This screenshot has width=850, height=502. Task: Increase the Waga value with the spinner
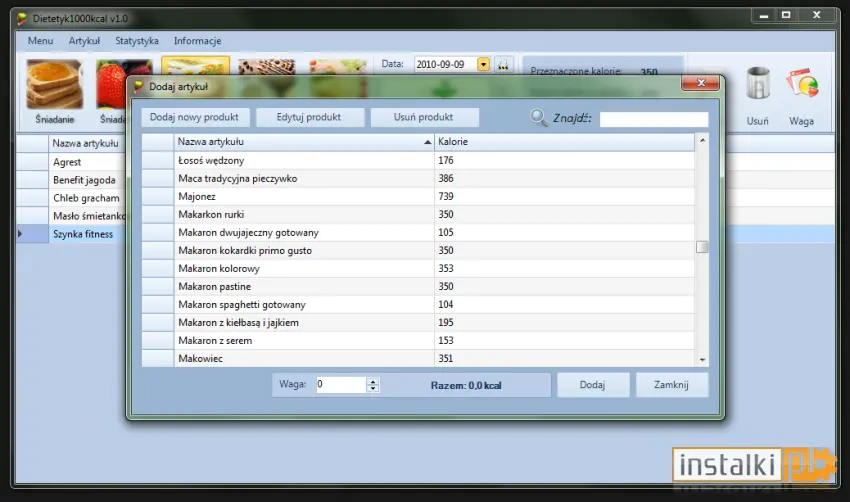tap(372, 381)
